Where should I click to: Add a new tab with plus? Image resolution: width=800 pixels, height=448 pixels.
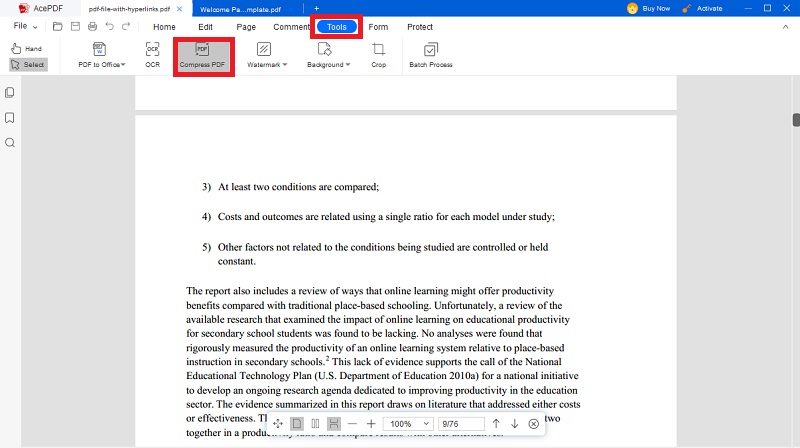(316, 8)
